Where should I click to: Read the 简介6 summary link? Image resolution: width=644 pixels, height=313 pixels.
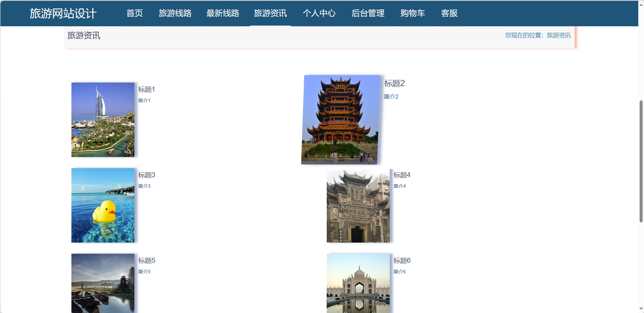click(399, 271)
